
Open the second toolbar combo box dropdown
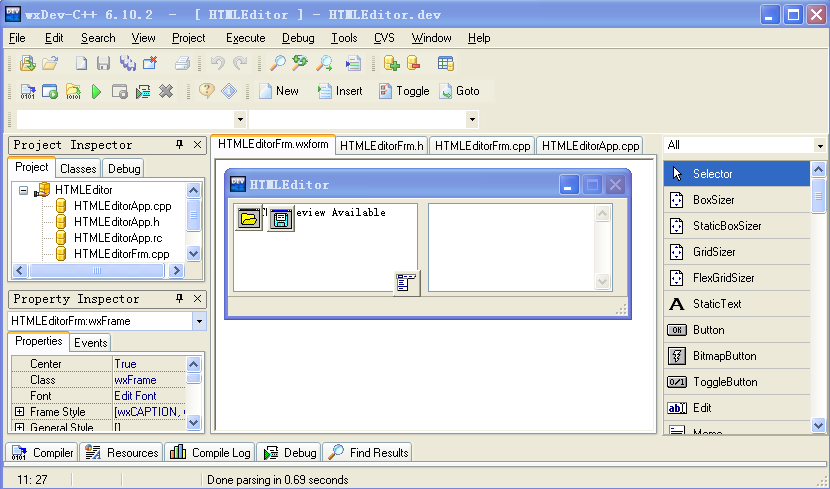[472, 119]
